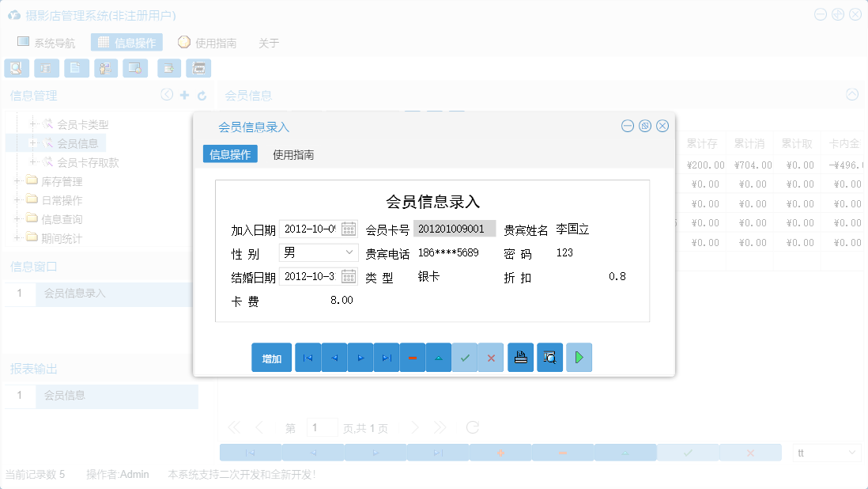Click the page number input field
This screenshot has width=868, height=489.
[323, 426]
